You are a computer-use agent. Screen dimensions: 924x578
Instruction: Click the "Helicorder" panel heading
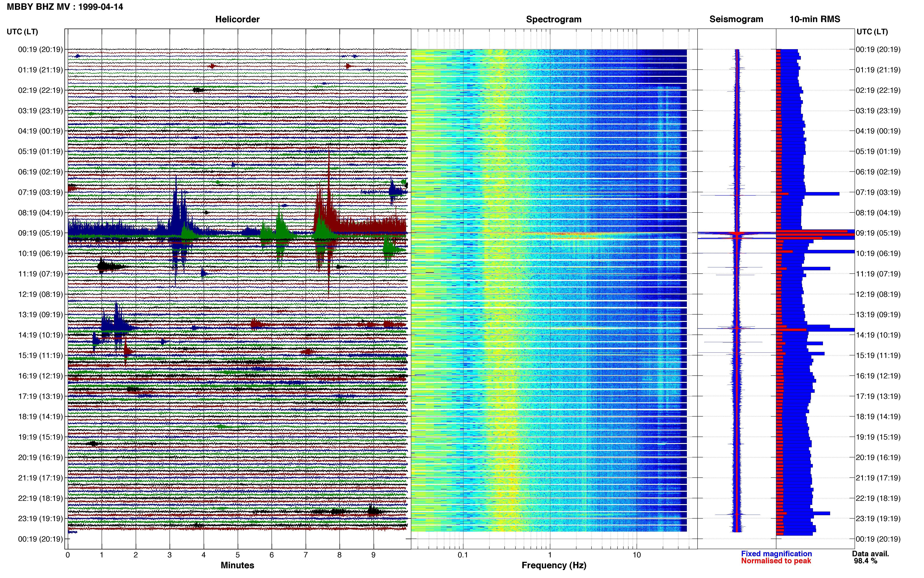(237, 19)
